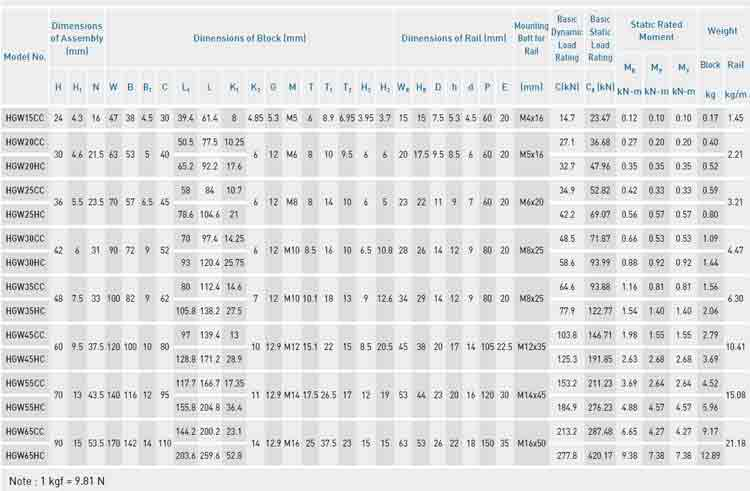Click rail weight value 1.45
Image resolution: width=750 pixels, height=491 pixels.
736,118
